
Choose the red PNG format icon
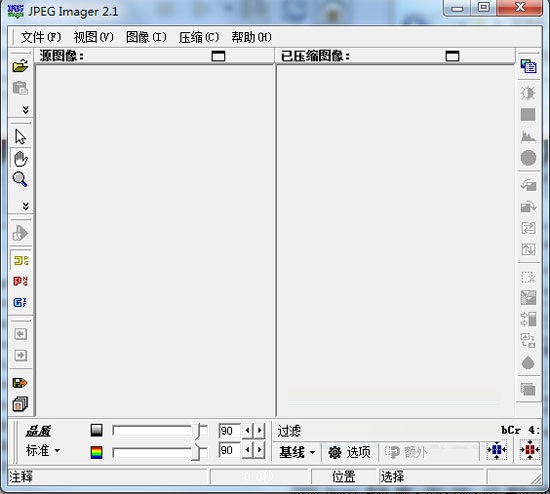click(20, 281)
